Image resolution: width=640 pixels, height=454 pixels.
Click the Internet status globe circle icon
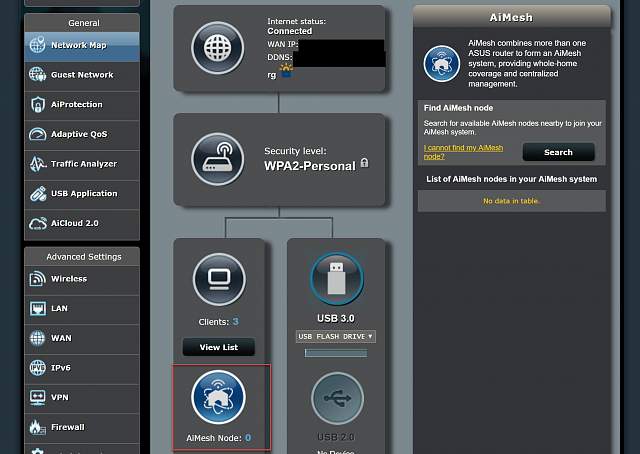[218, 48]
